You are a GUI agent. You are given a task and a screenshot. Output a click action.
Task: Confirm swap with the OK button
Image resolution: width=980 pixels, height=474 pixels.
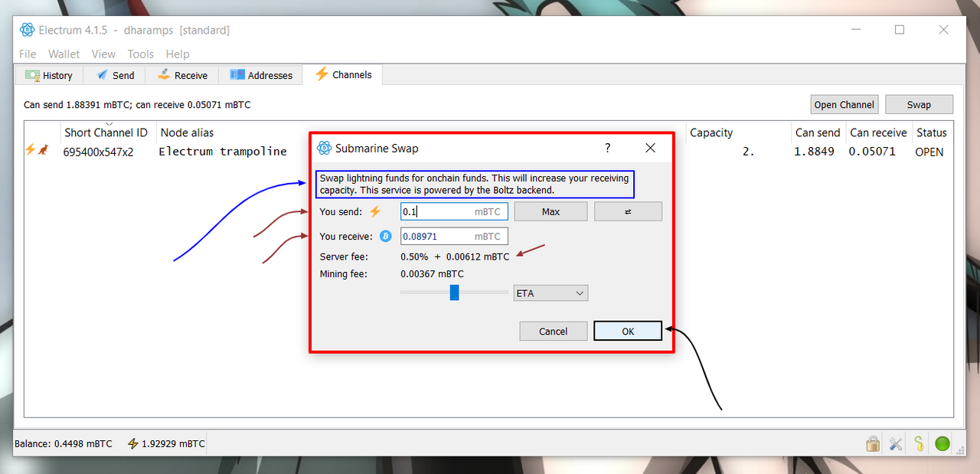click(x=628, y=331)
